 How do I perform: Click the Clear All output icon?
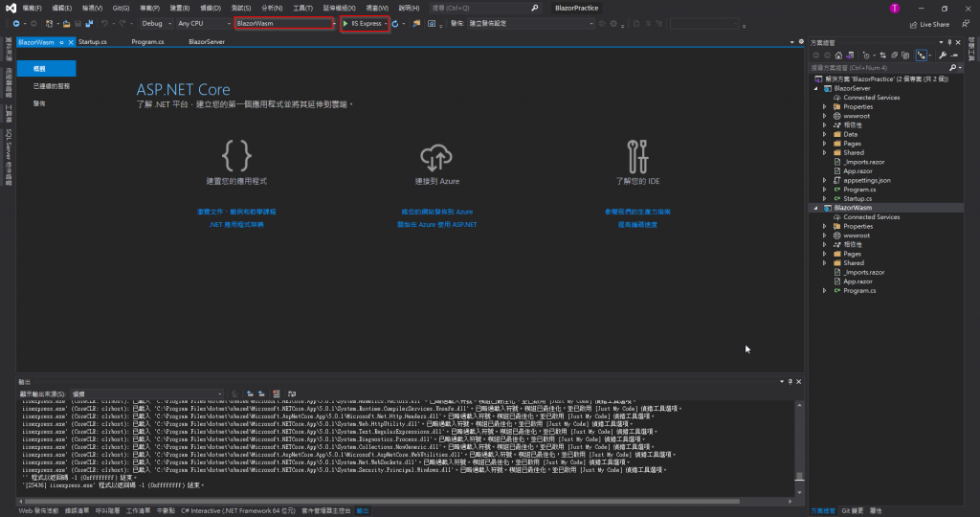(277, 393)
